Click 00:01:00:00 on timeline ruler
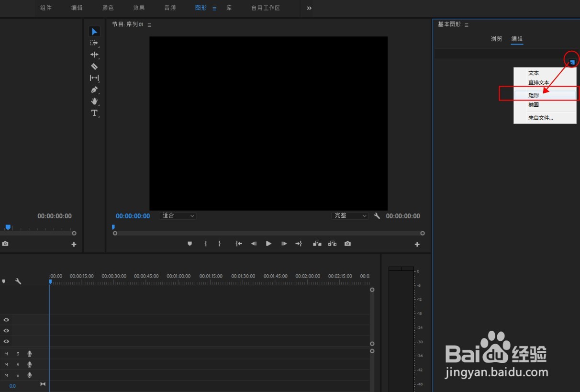580x392 pixels. (178, 276)
